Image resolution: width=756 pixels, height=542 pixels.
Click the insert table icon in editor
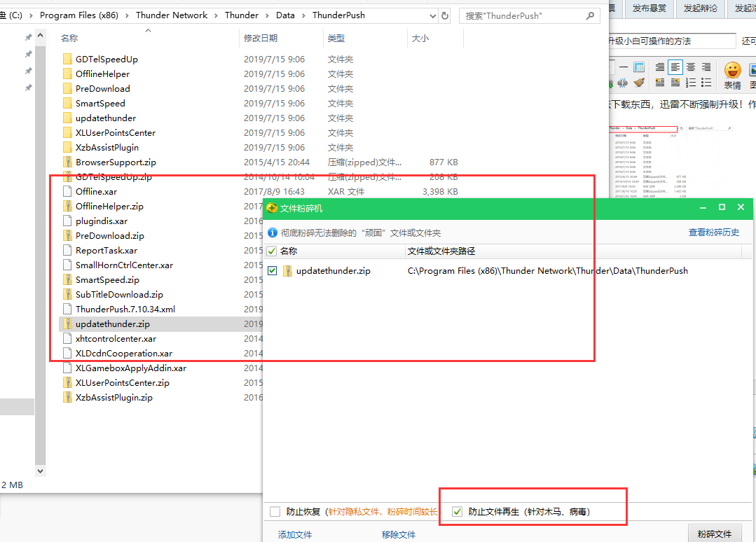(x=639, y=67)
